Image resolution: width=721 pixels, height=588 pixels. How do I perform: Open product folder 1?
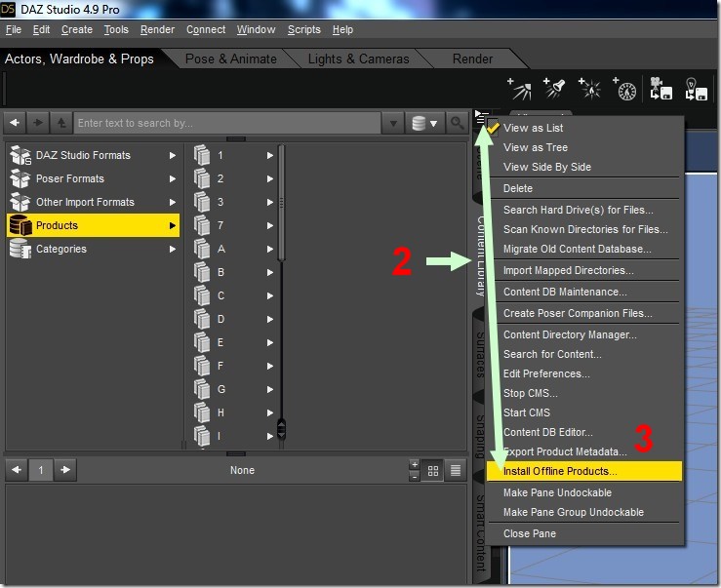[x=233, y=155]
